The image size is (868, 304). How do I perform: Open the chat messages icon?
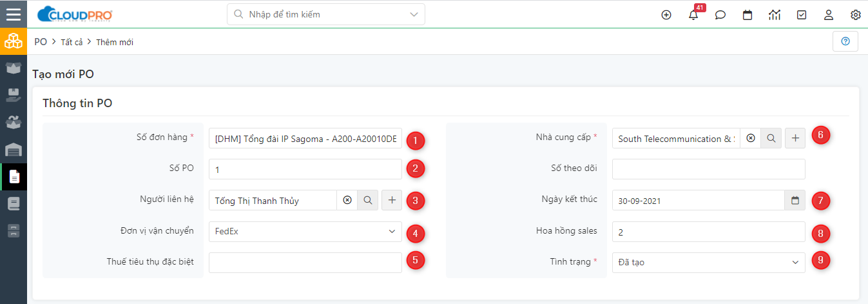720,15
